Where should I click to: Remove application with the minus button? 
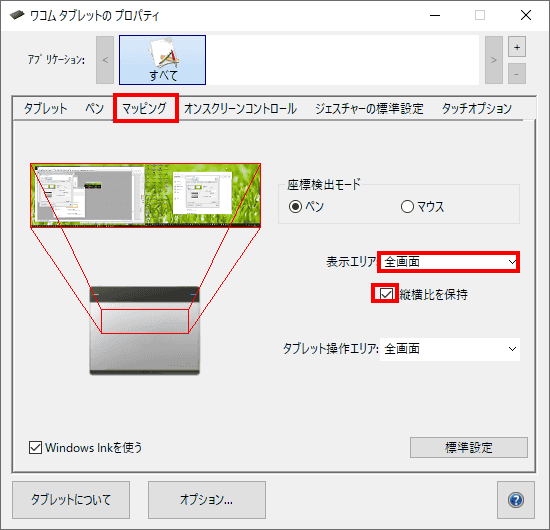click(517, 74)
